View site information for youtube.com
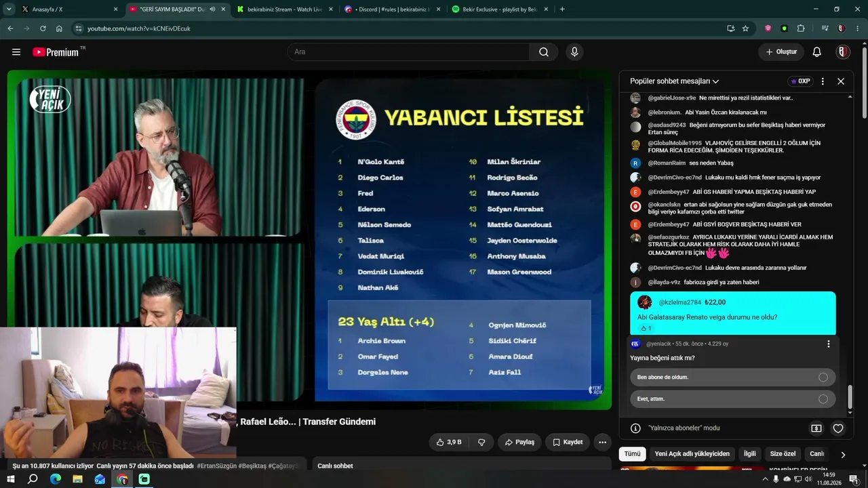Image resolution: width=868 pixels, height=488 pixels. point(79,28)
